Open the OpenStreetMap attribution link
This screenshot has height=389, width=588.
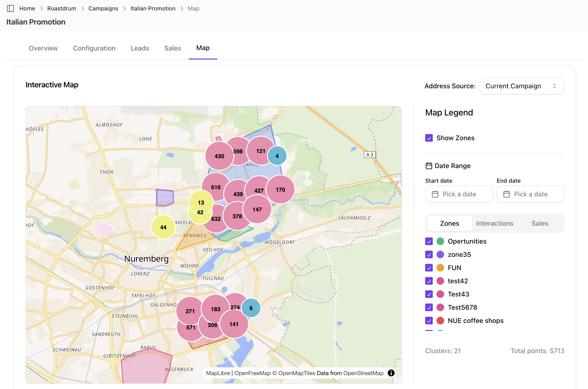363,373
